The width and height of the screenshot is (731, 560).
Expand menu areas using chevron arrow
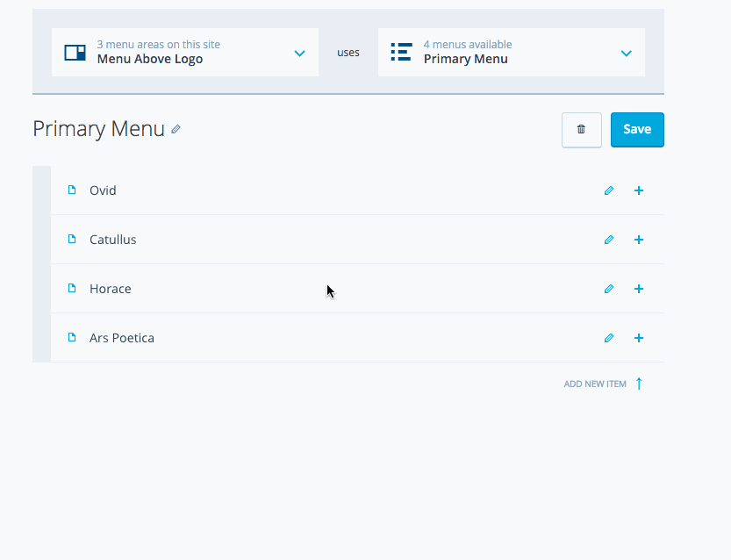tap(300, 54)
